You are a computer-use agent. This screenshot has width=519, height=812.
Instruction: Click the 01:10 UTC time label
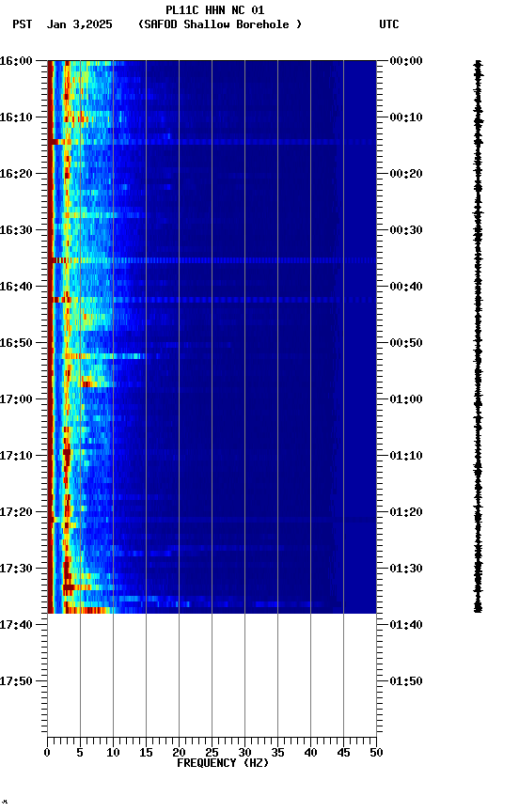coord(406,456)
